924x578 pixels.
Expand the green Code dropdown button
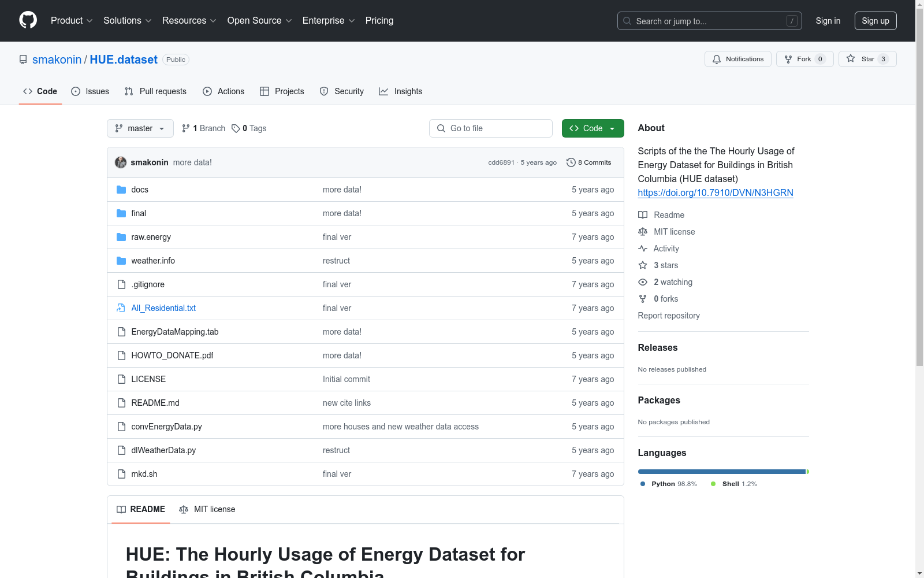593,128
